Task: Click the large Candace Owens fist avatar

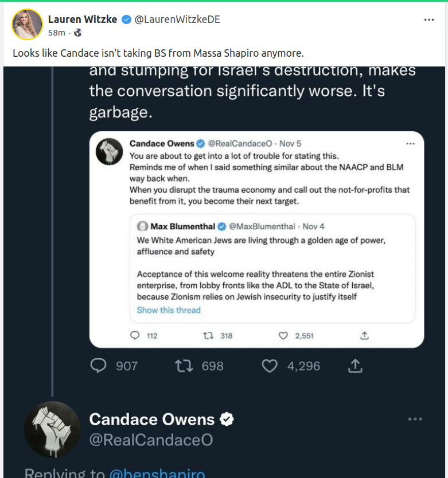Action: click(52, 429)
